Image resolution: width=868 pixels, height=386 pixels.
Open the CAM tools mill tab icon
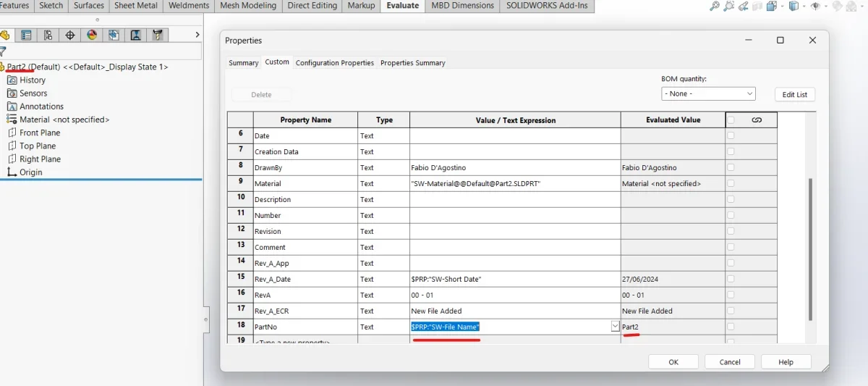[x=158, y=35]
